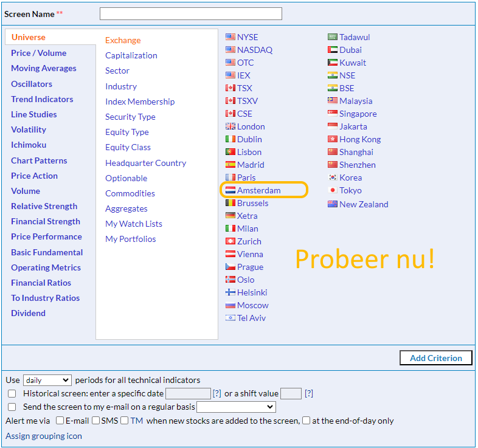Select Headquarter Country criterion

(146, 163)
